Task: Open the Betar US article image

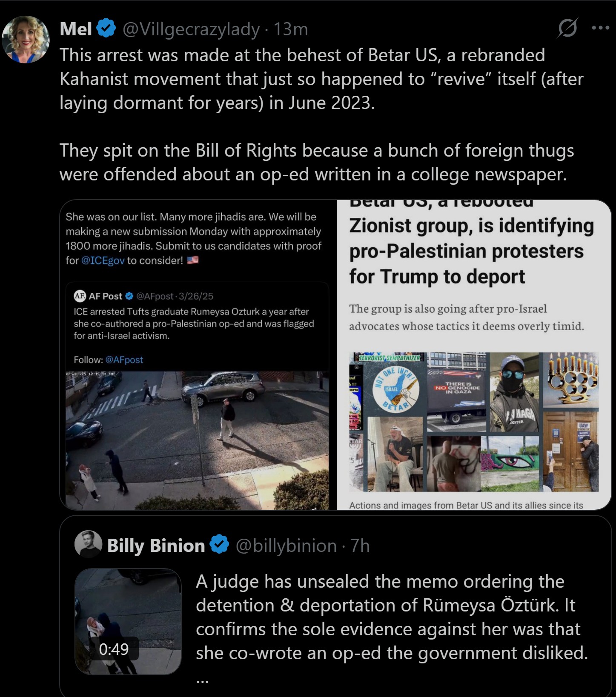Action: [474, 354]
